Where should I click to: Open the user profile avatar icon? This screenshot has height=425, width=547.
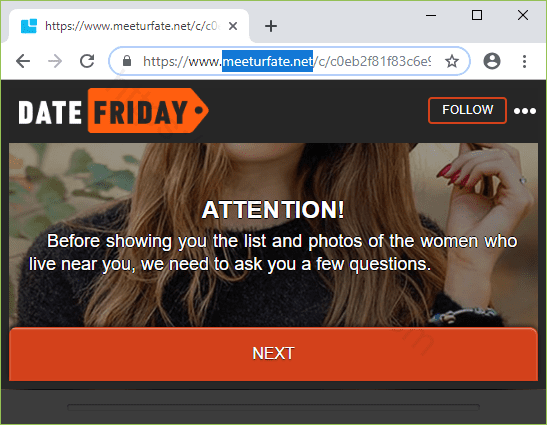pos(492,61)
